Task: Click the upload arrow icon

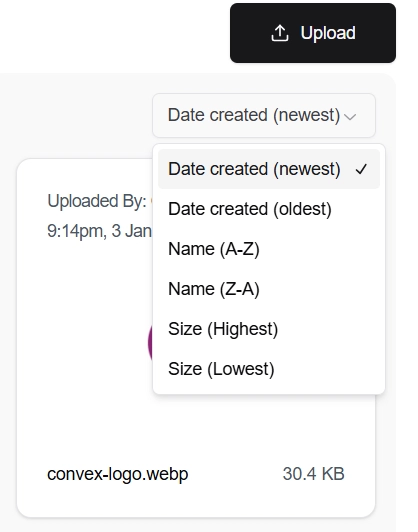Action: pos(280,33)
